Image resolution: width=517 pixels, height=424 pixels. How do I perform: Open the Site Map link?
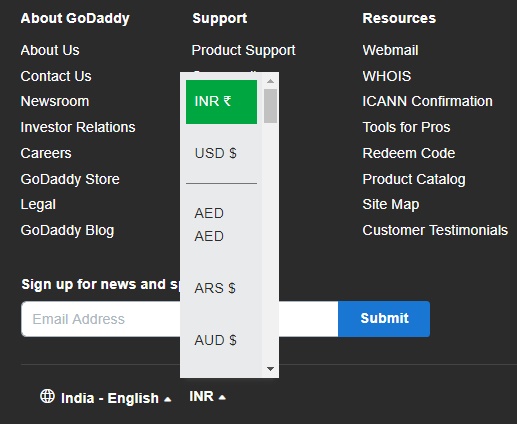391,205
